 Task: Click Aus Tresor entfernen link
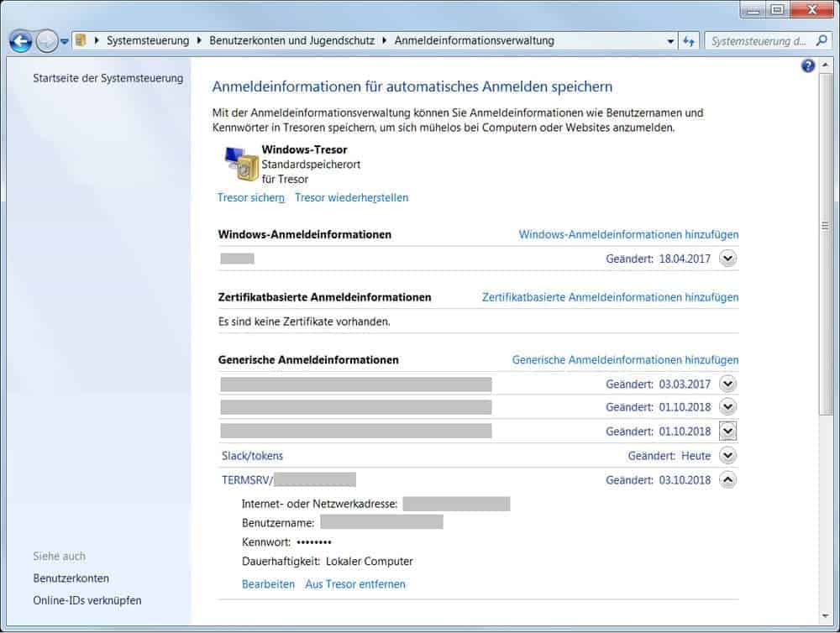tap(354, 583)
